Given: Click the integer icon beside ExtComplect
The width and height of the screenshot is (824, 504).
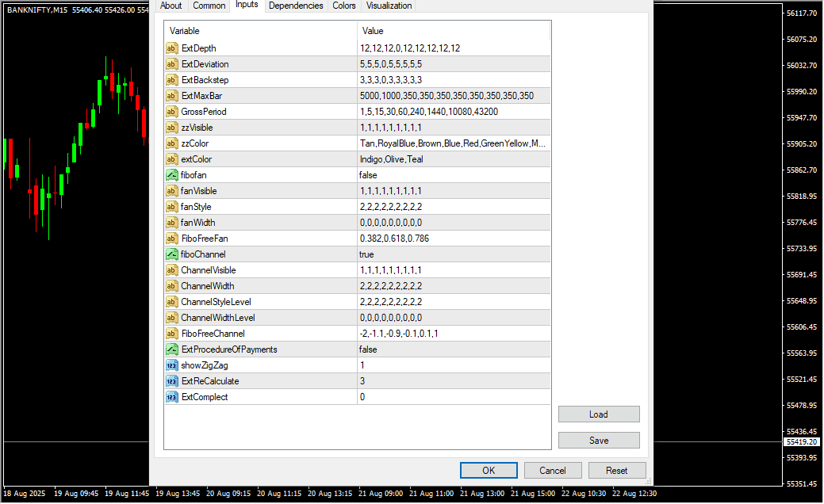Looking at the screenshot, I should (171, 397).
